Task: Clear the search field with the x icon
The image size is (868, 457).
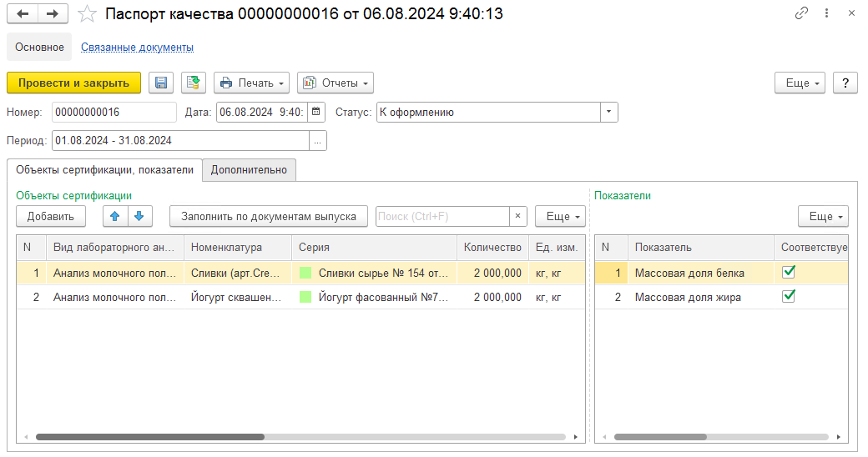Action: click(517, 216)
